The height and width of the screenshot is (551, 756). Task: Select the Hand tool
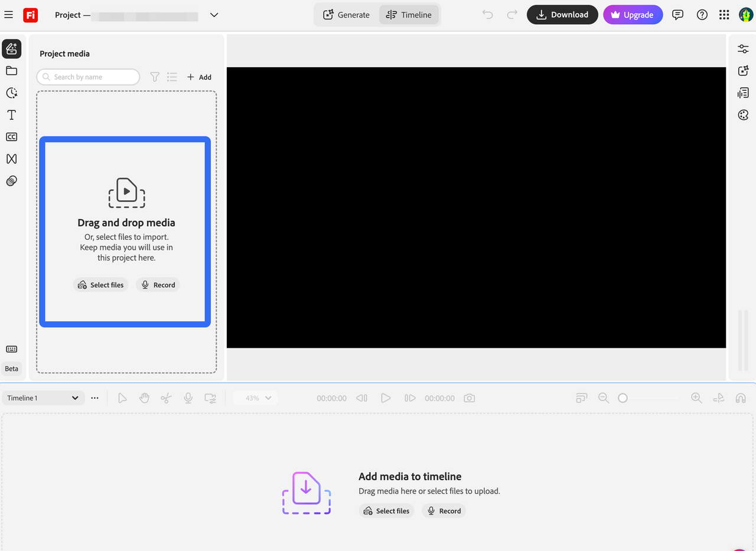pos(144,398)
